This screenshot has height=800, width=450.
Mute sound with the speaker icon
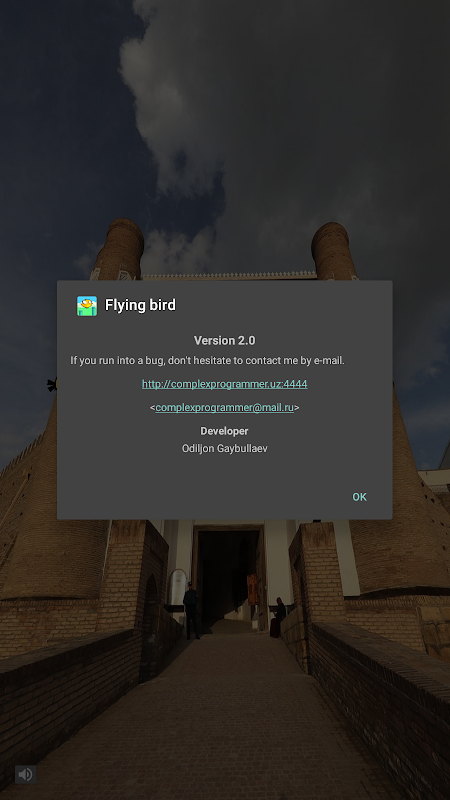[25, 774]
